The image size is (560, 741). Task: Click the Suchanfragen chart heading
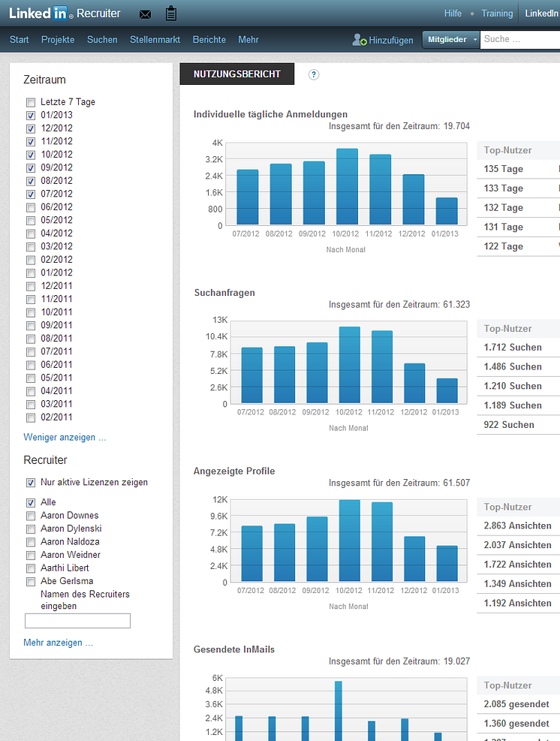224,293
